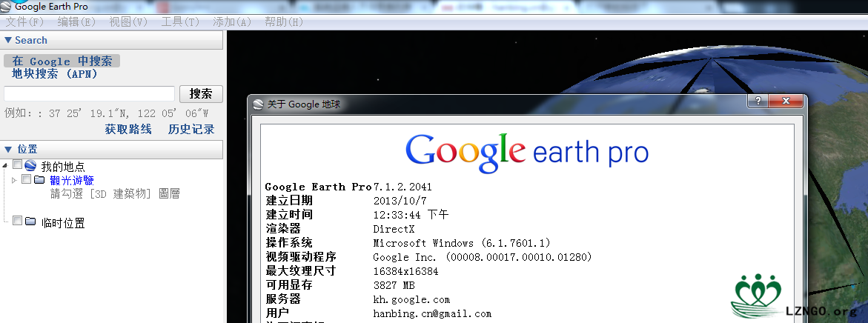Viewport: 868px width, 323px height.
Task: Click the 觀光游覽 folder icon
Action: click(39, 180)
